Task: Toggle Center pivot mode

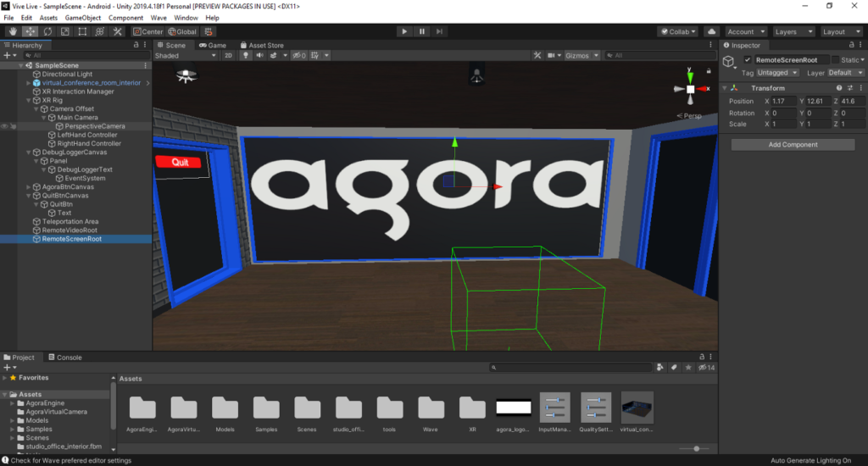Action: point(147,31)
